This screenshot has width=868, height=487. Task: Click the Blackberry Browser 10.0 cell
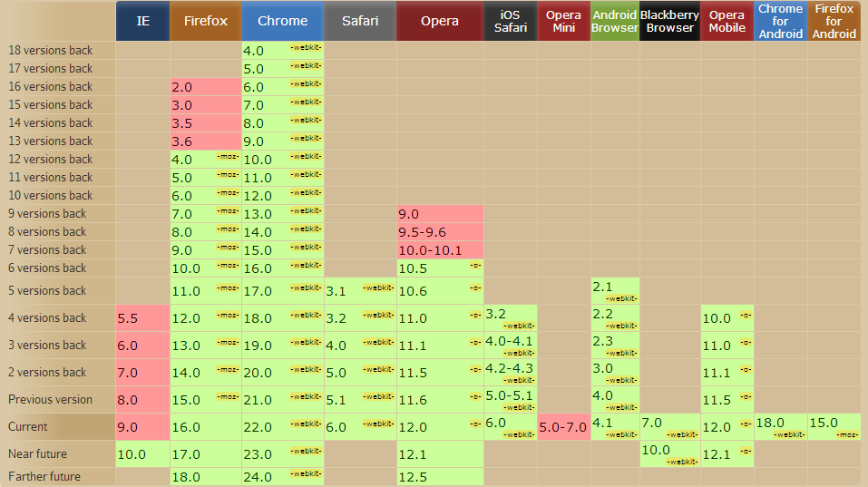click(670, 453)
